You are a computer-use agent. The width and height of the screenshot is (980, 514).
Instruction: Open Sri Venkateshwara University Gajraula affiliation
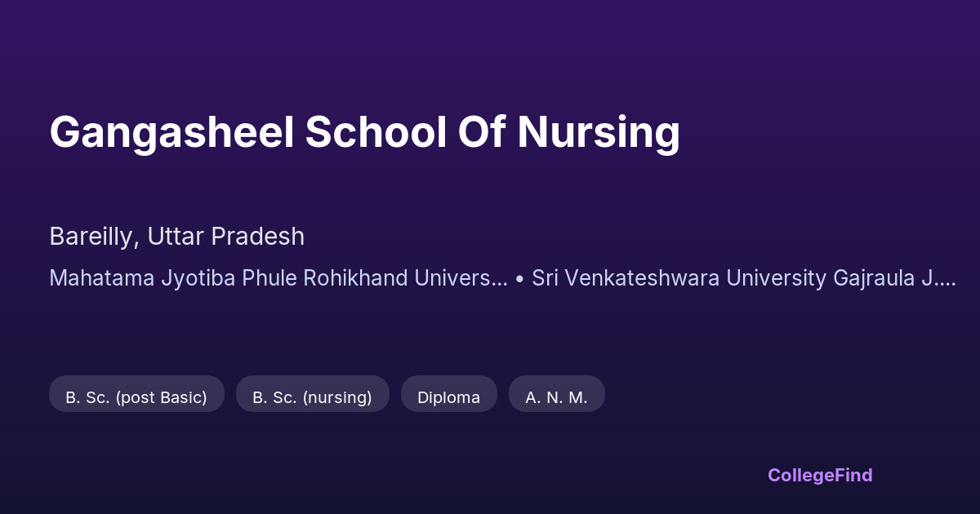[743, 278]
